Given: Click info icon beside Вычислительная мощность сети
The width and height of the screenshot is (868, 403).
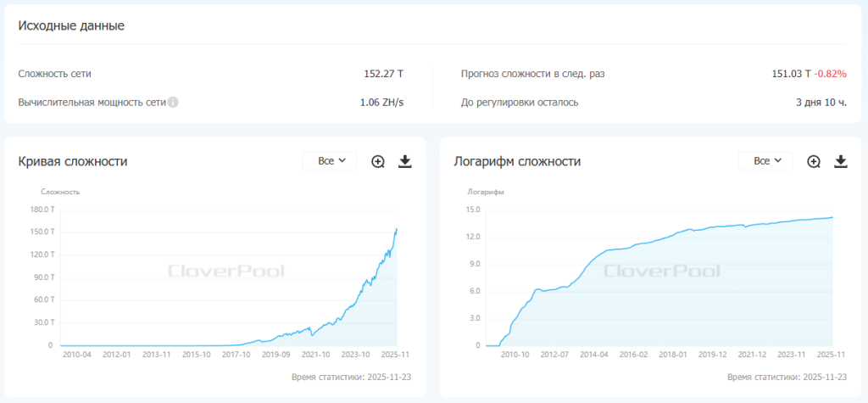Looking at the screenshot, I should (x=173, y=103).
